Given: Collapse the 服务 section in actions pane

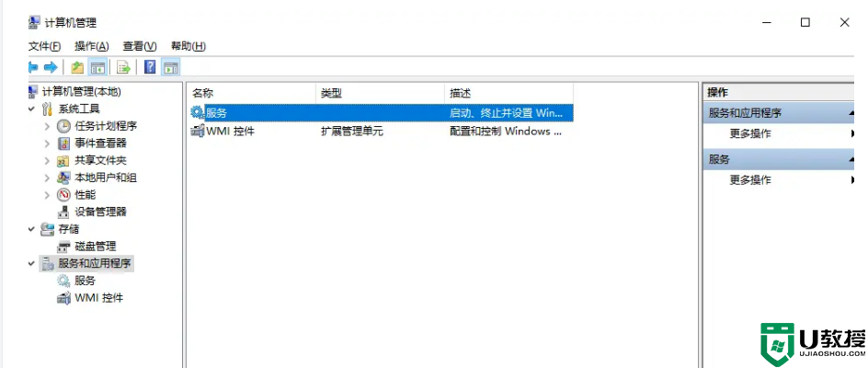Looking at the screenshot, I should [851, 159].
